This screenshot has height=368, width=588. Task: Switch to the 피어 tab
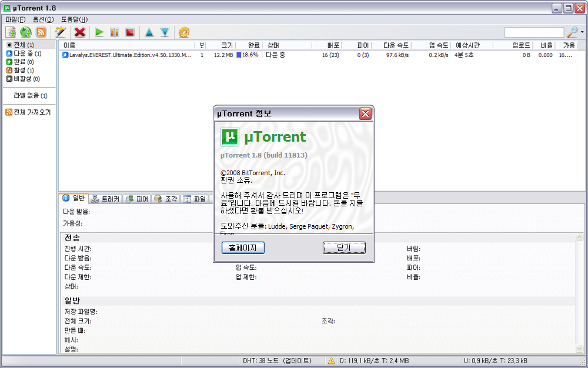[137, 199]
